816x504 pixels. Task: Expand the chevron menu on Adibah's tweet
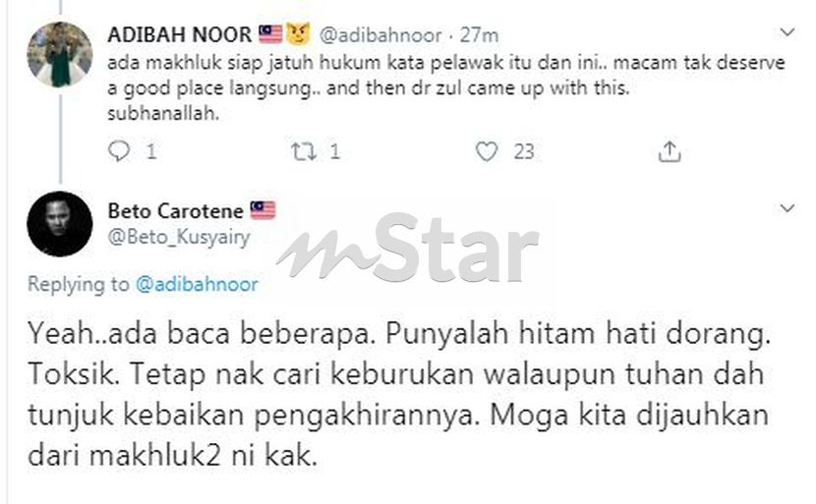click(x=787, y=32)
